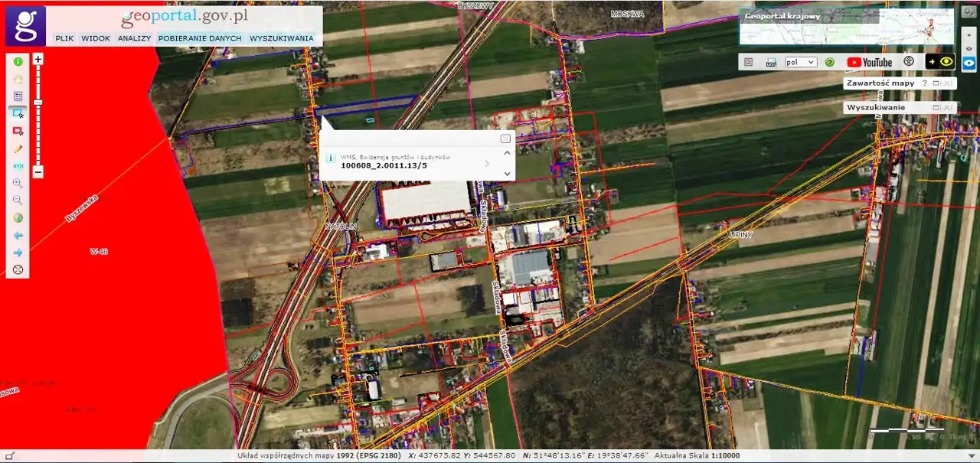
Task: Select the hand pan tool
Action: click(18, 79)
